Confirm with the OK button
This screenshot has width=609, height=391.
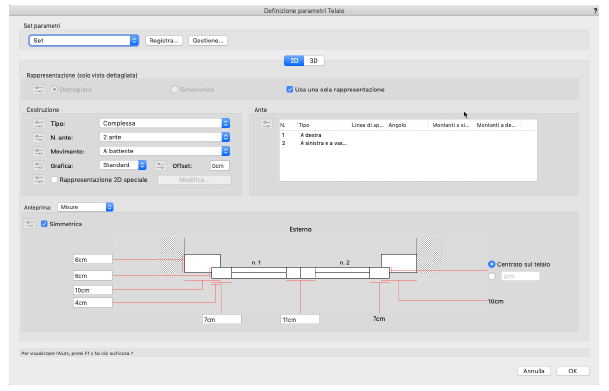(x=572, y=371)
